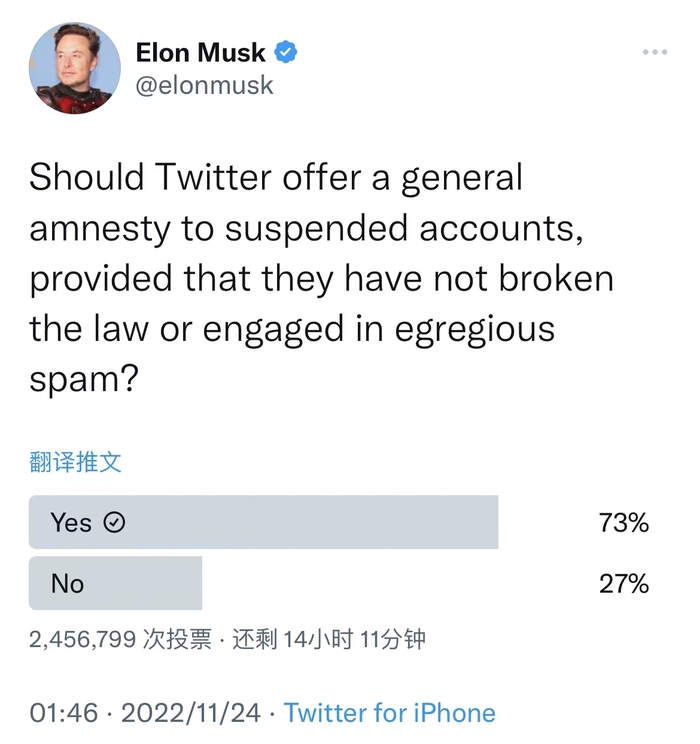Click the blue verified badge
Image resolution: width=700 pixels, height=744 pixels.
[286, 52]
